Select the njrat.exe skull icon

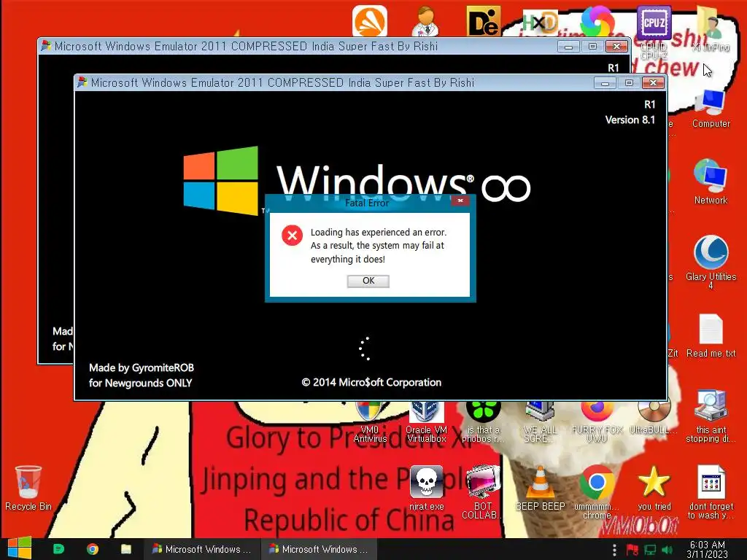click(x=426, y=488)
